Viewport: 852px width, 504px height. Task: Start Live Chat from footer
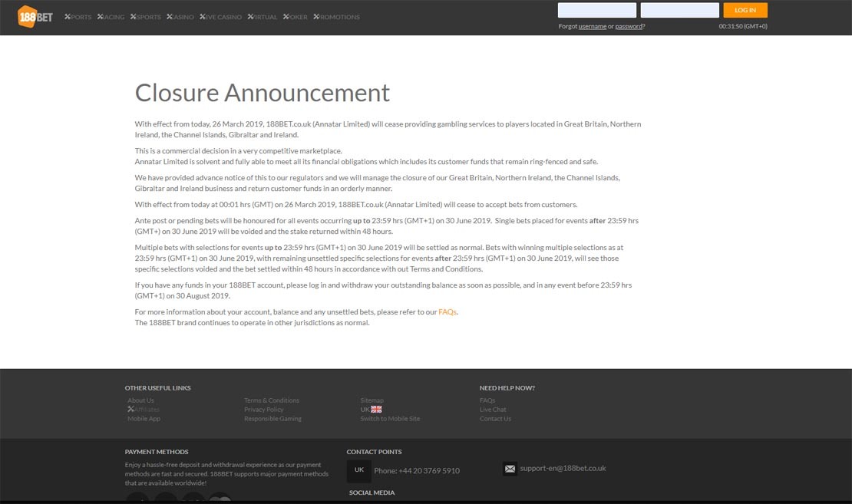[493, 410]
